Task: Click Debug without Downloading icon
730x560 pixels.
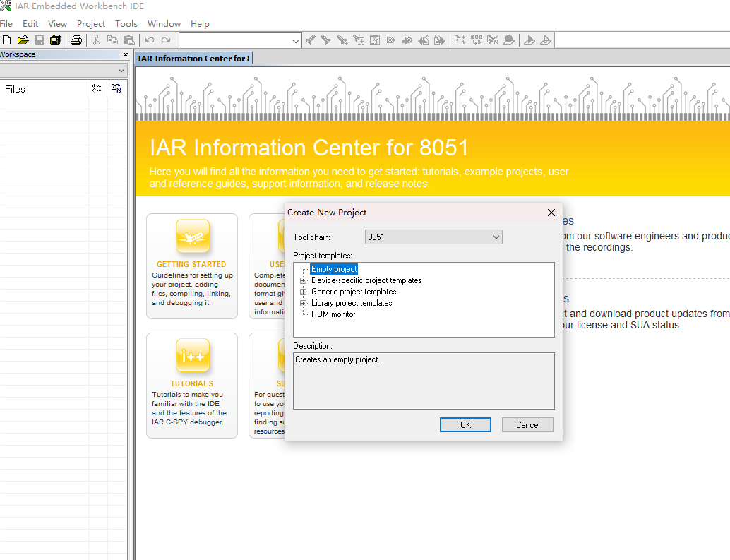Action: [x=546, y=40]
